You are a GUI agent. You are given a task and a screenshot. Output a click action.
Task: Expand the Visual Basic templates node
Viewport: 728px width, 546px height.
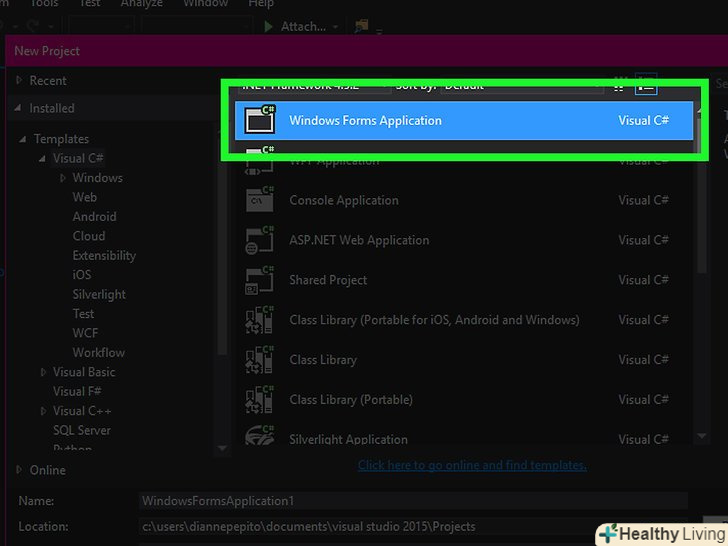coord(43,372)
